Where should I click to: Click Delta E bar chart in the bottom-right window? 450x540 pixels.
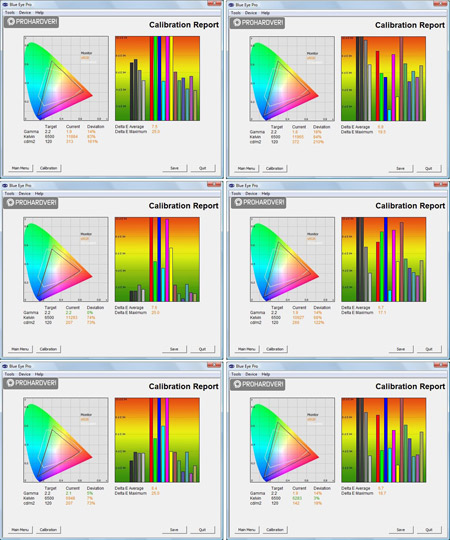click(x=384, y=440)
